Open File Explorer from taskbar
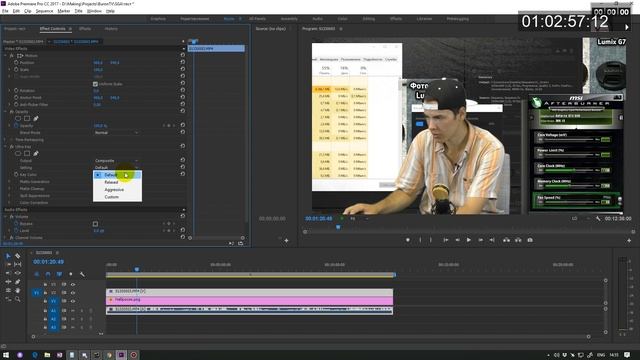Viewport: 640px width, 360px height. click(47, 355)
